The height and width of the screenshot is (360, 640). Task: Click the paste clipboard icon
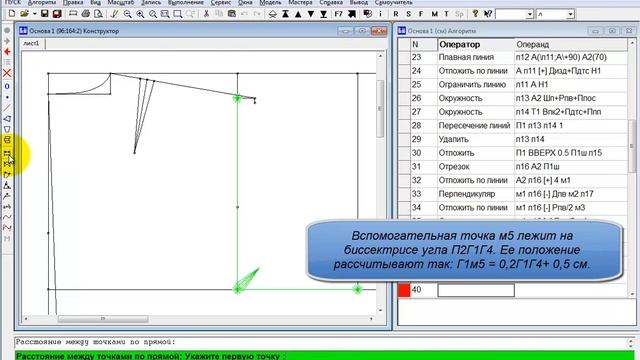(x=231, y=14)
